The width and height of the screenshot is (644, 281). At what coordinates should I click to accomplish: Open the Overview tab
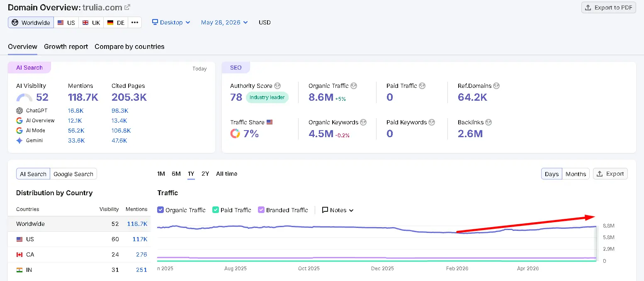[x=22, y=46]
